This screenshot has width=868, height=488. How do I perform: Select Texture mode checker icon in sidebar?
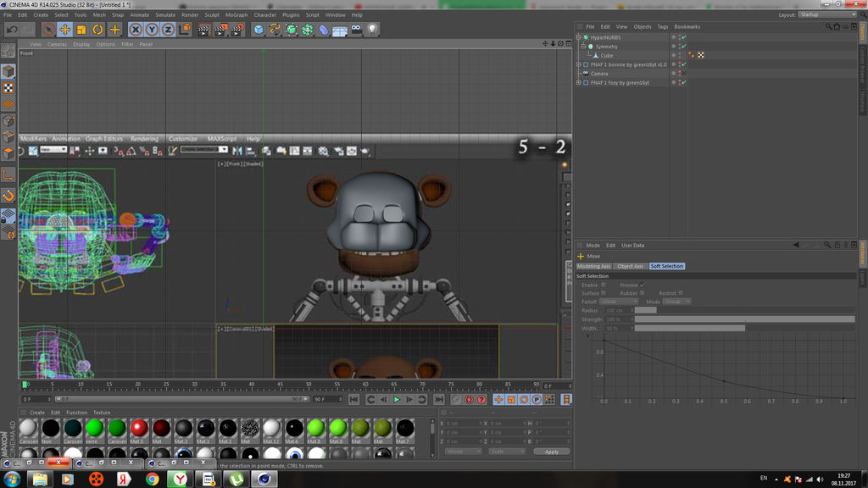point(8,88)
